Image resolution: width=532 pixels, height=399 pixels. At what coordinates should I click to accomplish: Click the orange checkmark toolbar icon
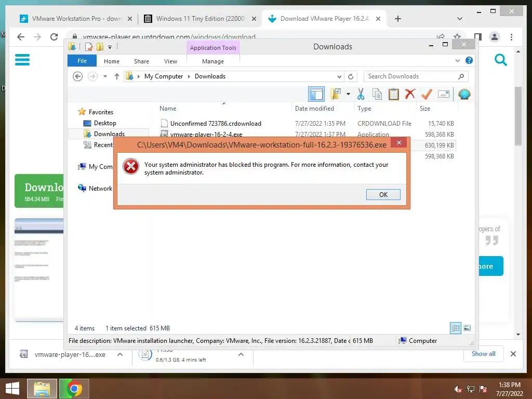point(427,94)
